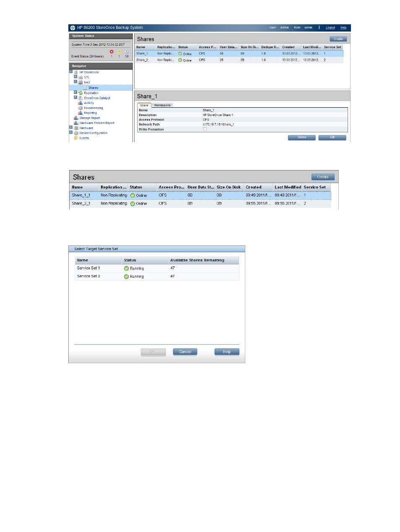Click the Activity chart icon
The height and width of the screenshot is (532, 400).
(x=81, y=103)
